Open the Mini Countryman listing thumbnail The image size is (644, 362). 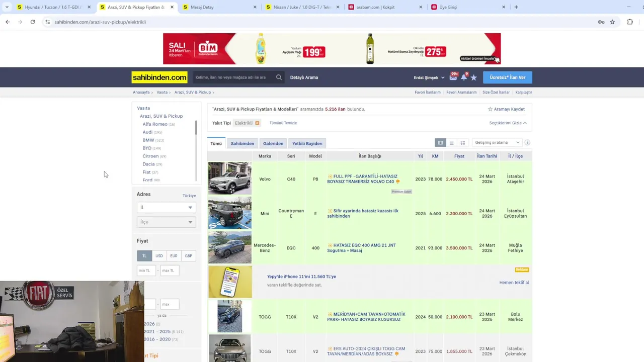230,213
